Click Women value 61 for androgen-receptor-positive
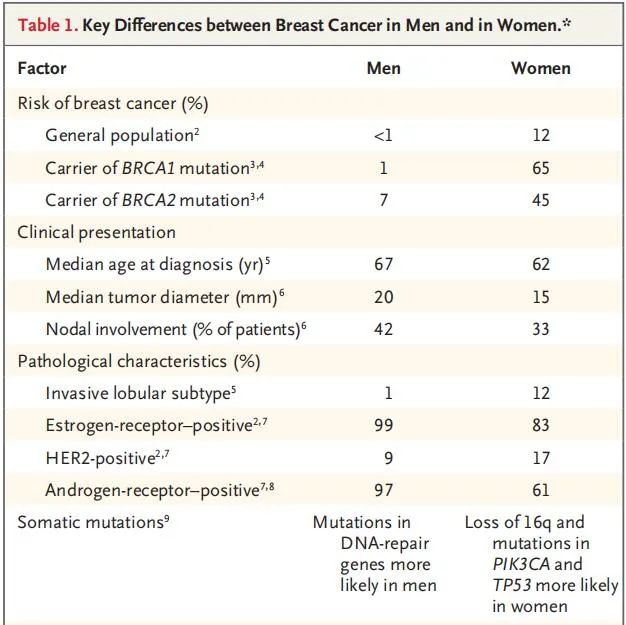This screenshot has width=626, height=625. [541, 490]
